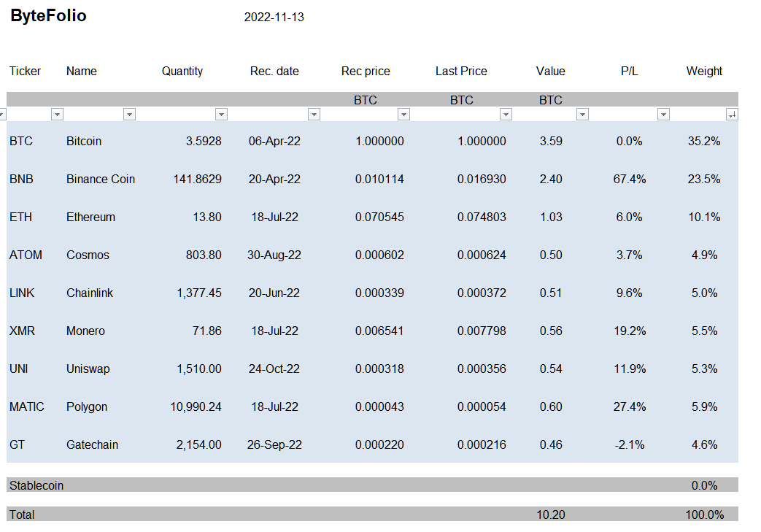The height and width of the screenshot is (532, 761).
Task: Select Bitcoin value 3.59
Action: [x=552, y=142]
